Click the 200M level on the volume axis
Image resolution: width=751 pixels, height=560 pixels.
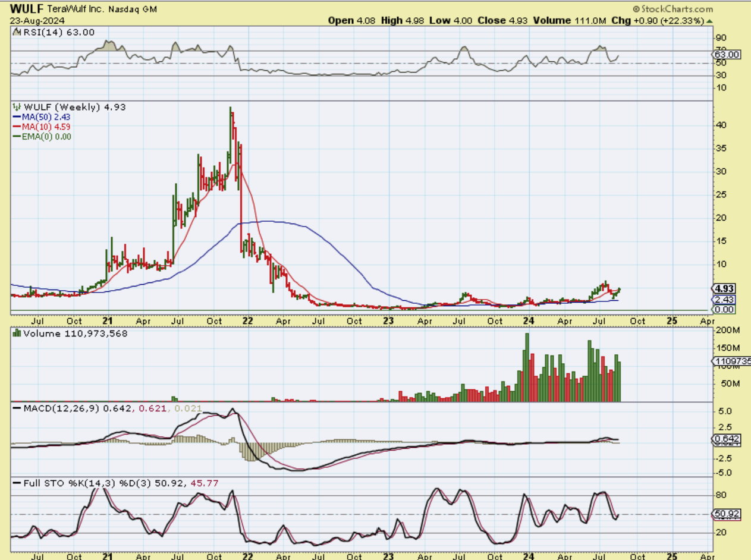pos(727,331)
